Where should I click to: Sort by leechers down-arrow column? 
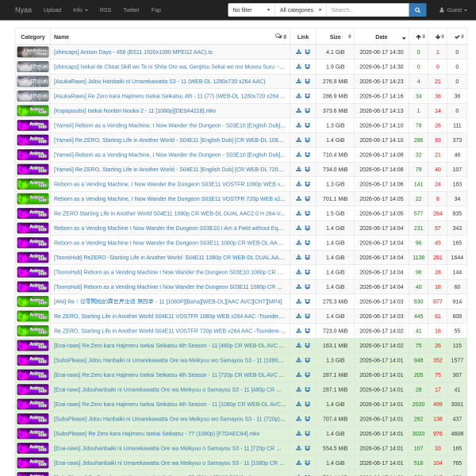[438, 36]
